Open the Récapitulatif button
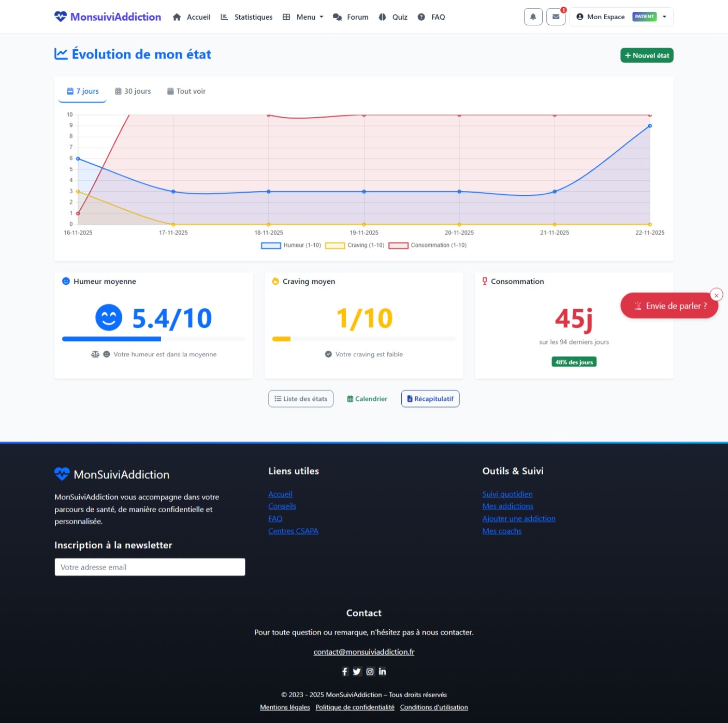Screen dimensions: 728x723 click(430, 399)
